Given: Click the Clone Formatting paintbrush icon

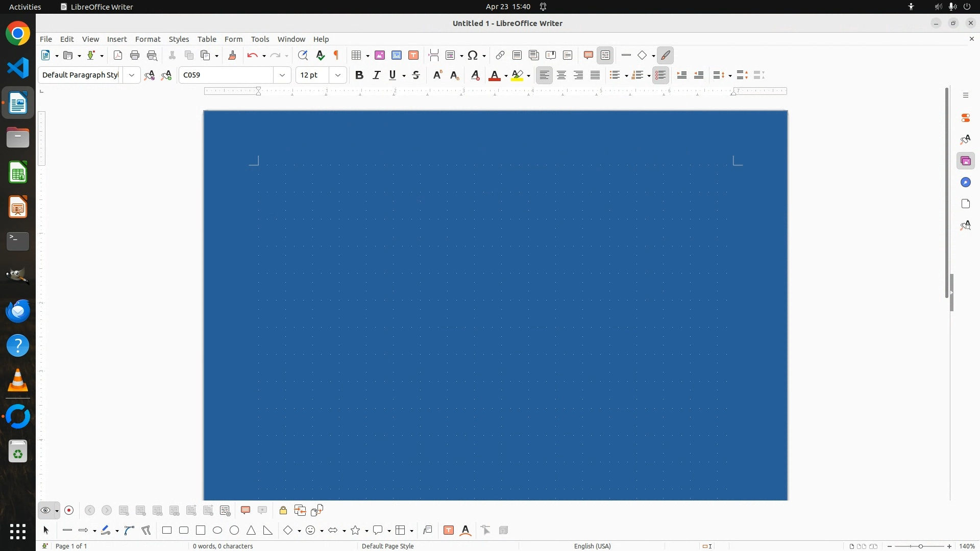Looking at the screenshot, I should 232,55.
